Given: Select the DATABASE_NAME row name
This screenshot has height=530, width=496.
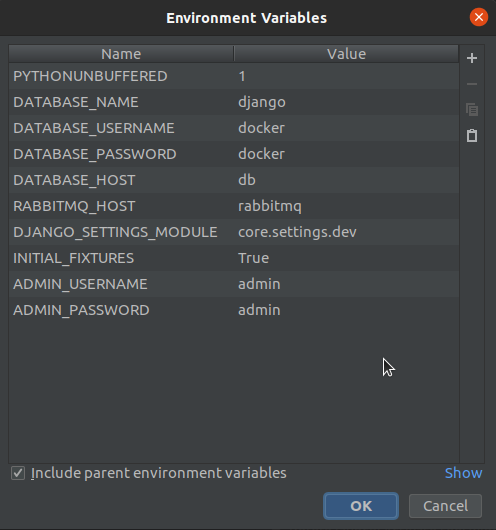Looking at the screenshot, I should coord(121,102).
